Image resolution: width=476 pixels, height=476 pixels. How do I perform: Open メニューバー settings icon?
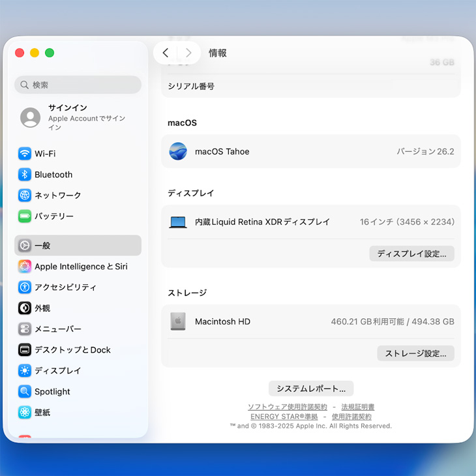pos(25,329)
